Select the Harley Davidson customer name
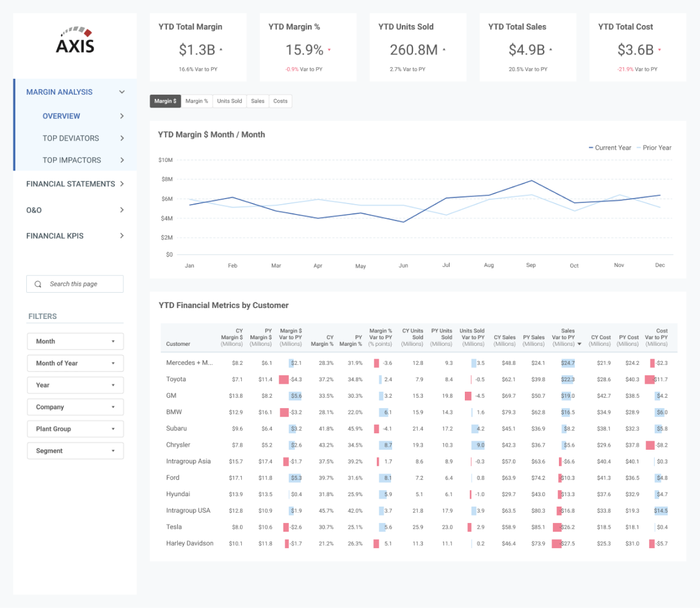Screen dimensions: 700x608 tap(190, 543)
